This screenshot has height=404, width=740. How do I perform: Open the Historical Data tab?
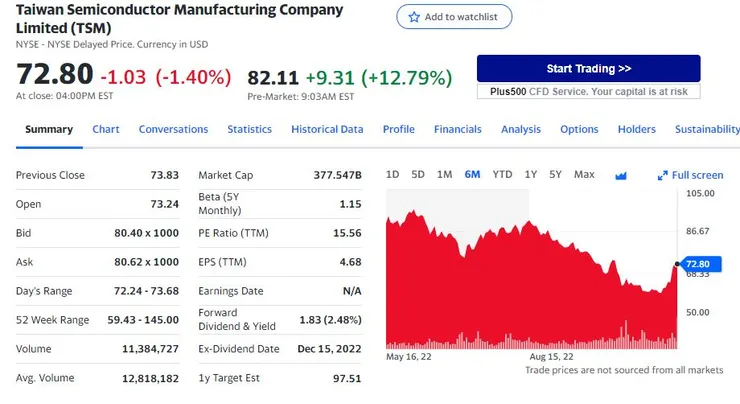(x=327, y=129)
